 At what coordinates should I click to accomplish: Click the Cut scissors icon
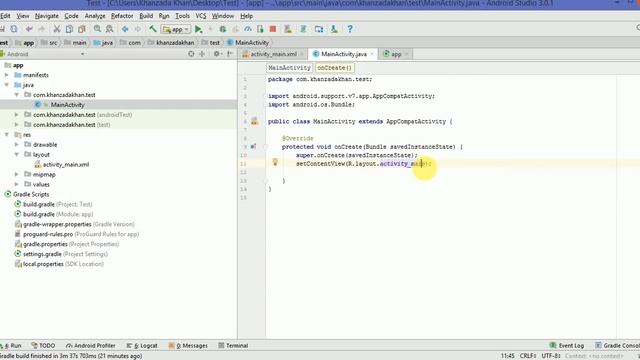click(x=57, y=29)
